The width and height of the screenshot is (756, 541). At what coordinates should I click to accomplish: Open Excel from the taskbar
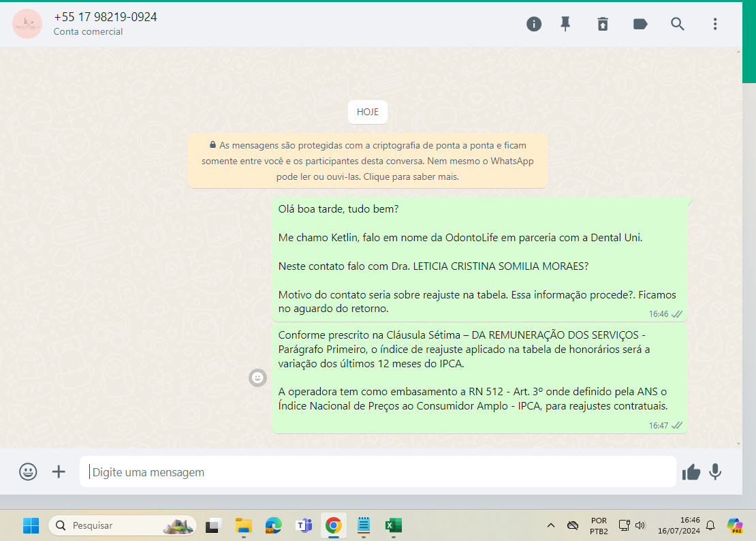(394, 525)
